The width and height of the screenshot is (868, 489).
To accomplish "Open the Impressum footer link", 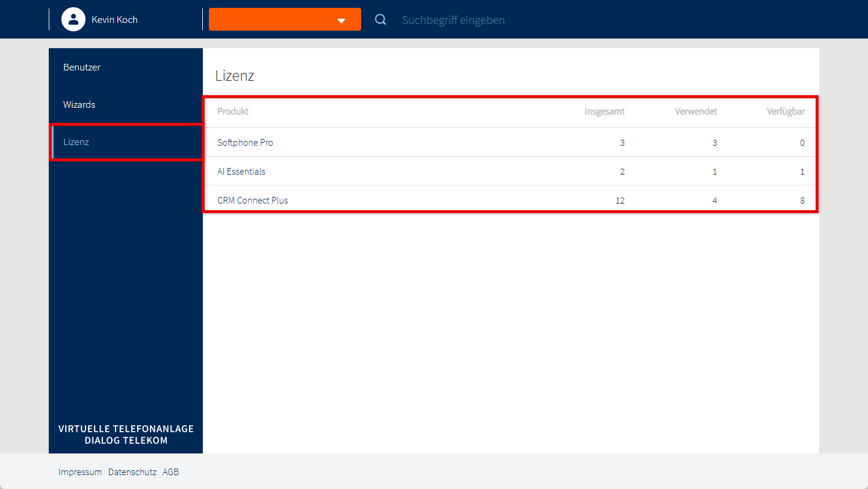I will pyautogui.click(x=80, y=472).
